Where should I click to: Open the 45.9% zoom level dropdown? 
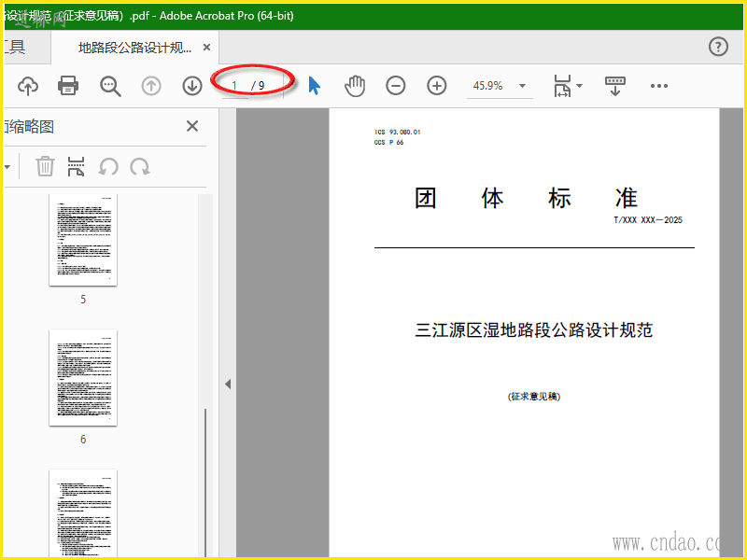[x=522, y=86]
